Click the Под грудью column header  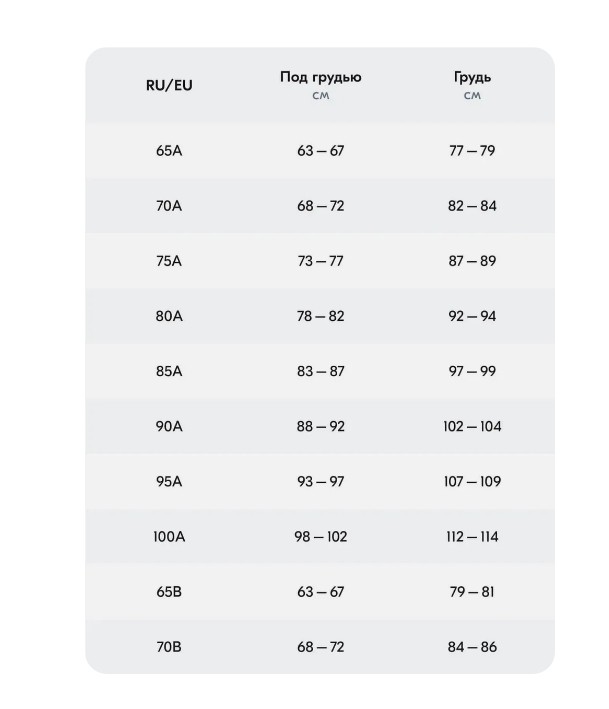(x=320, y=78)
